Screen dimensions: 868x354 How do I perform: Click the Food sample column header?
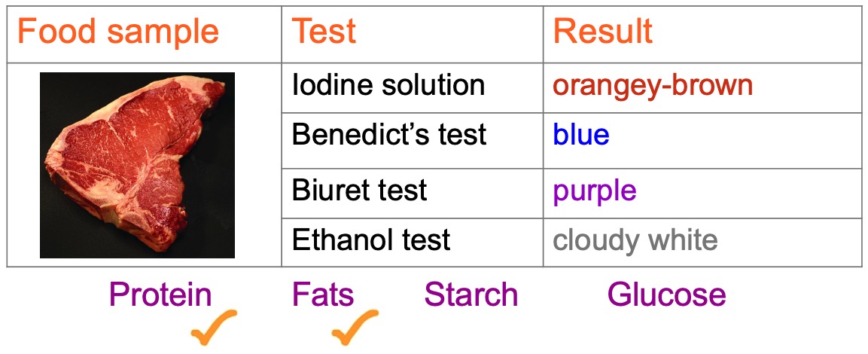point(118,32)
